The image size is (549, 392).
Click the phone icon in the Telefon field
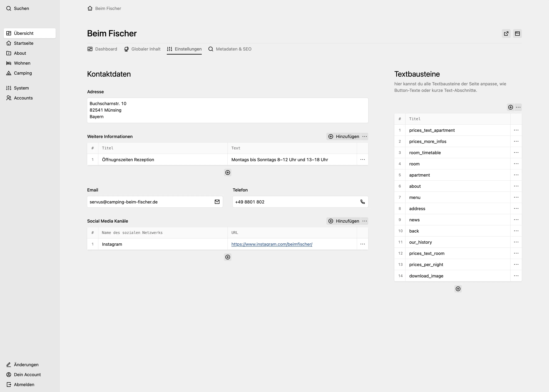coord(362,202)
